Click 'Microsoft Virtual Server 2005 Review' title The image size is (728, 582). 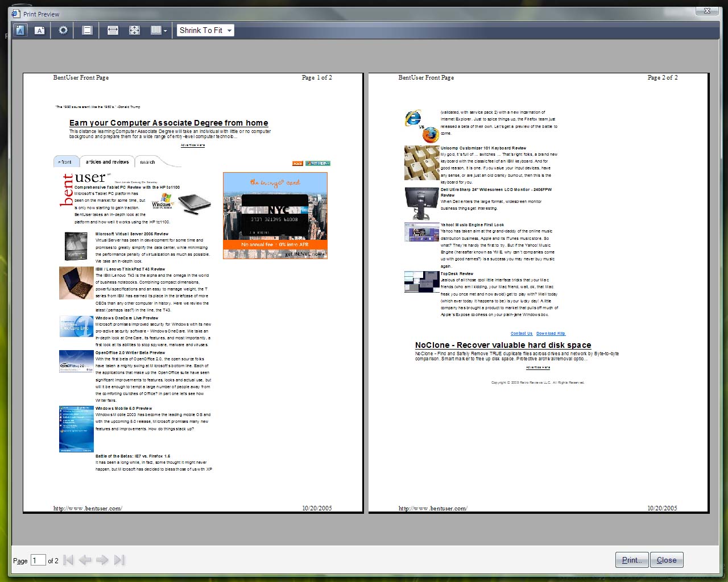pos(132,234)
